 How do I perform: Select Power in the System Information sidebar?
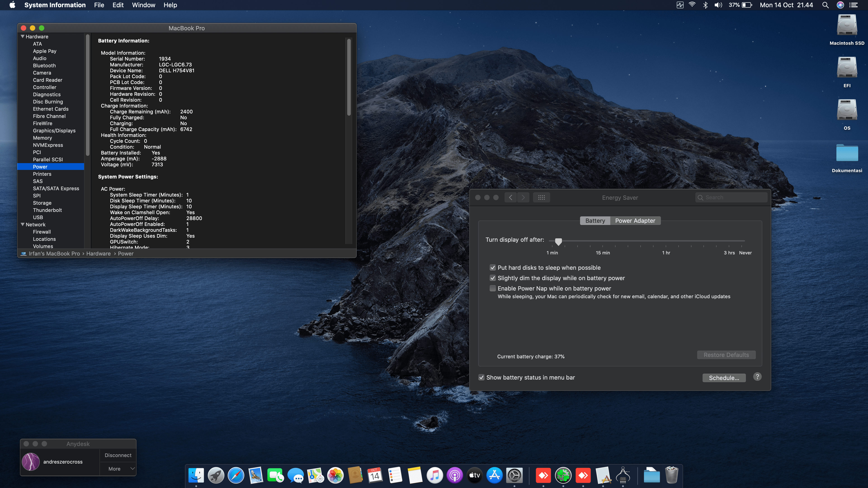click(x=40, y=166)
